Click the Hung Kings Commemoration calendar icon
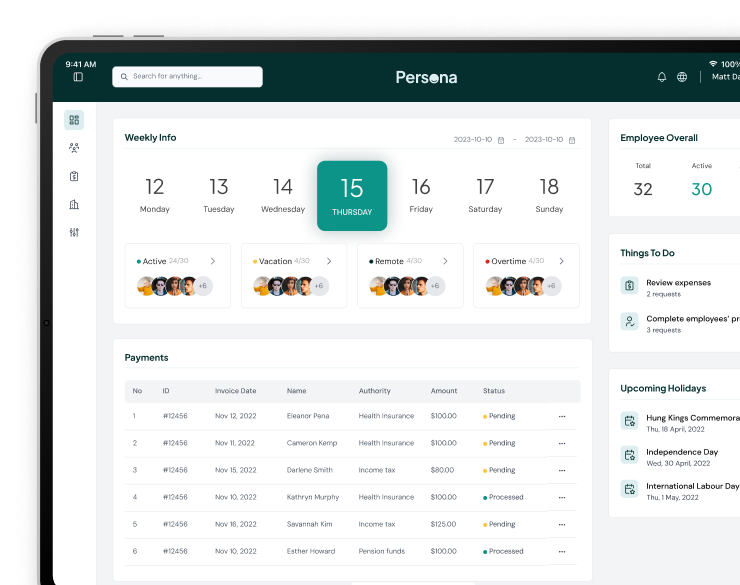 point(630,420)
